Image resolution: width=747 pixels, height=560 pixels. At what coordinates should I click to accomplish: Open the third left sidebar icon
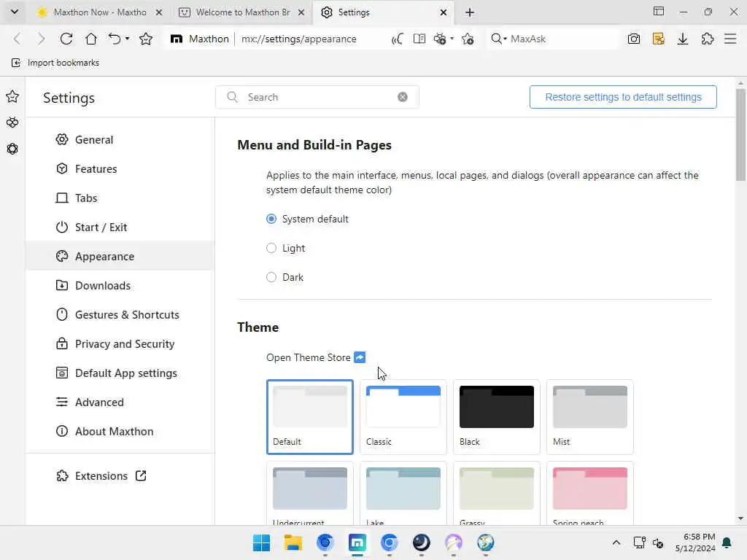pos(12,149)
